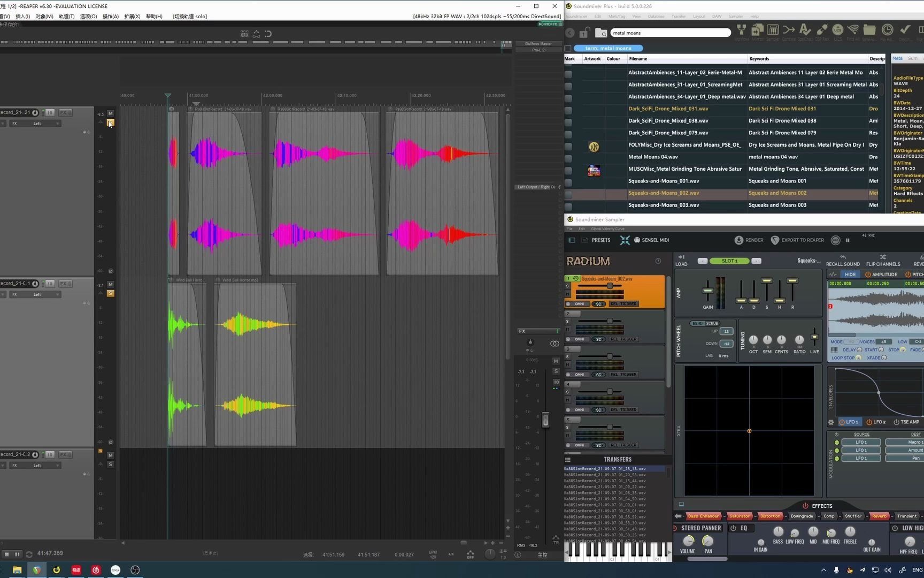924x578 pixels.
Task: Toggle the Amplitude power button
Action: tap(868, 275)
